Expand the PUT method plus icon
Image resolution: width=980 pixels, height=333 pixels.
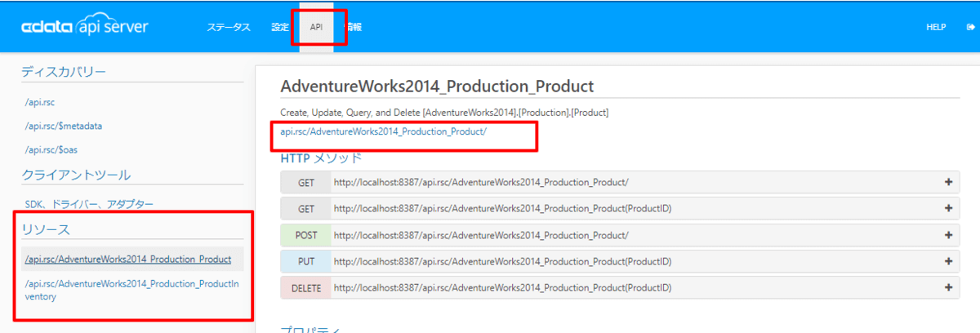click(948, 261)
